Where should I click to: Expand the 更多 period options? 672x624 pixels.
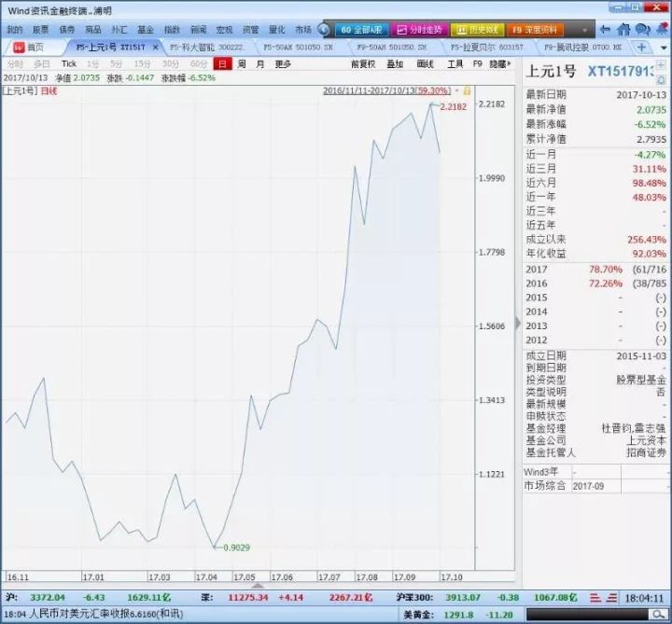tap(283, 64)
